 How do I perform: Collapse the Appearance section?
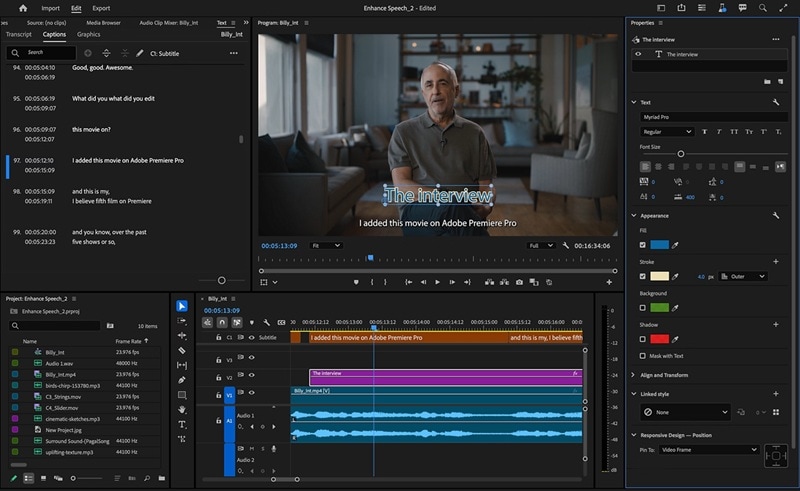(x=634, y=215)
